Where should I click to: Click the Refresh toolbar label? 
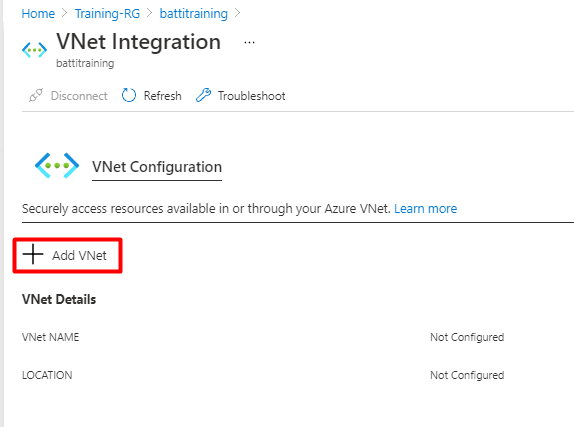click(x=163, y=96)
